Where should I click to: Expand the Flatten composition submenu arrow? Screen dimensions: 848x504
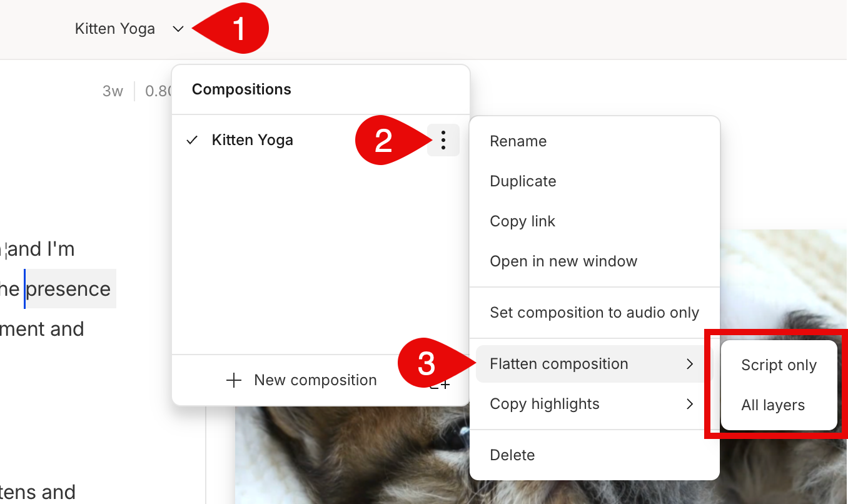click(x=690, y=364)
